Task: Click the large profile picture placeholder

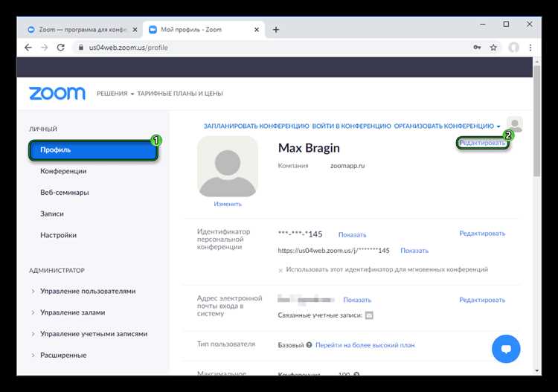Action: (x=228, y=167)
